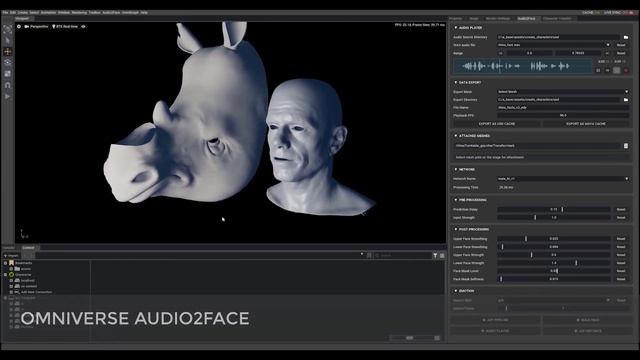This screenshot has width=640, height=360.
Task: Activate the move gizmo tool
Action: coord(7,51)
